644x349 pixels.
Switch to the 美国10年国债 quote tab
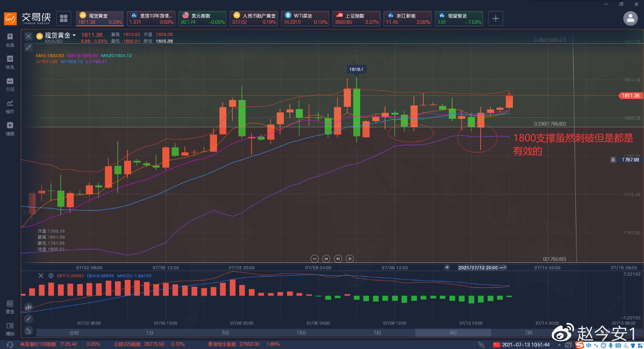click(x=151, y=18)
